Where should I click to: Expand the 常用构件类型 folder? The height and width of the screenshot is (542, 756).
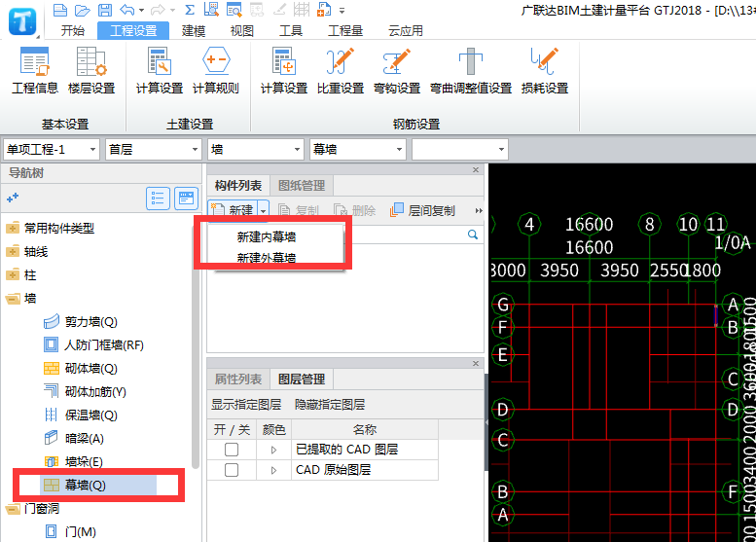pos(13,228)
